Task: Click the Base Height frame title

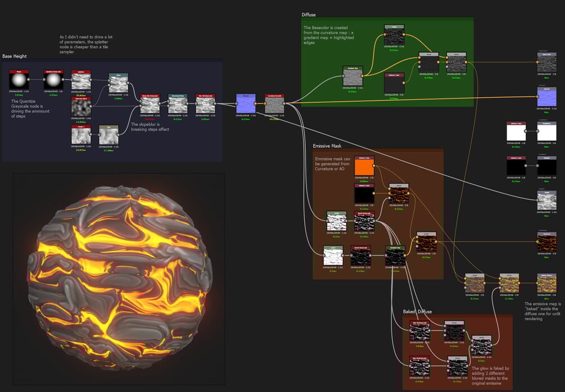Action: [x=15, y=56]
